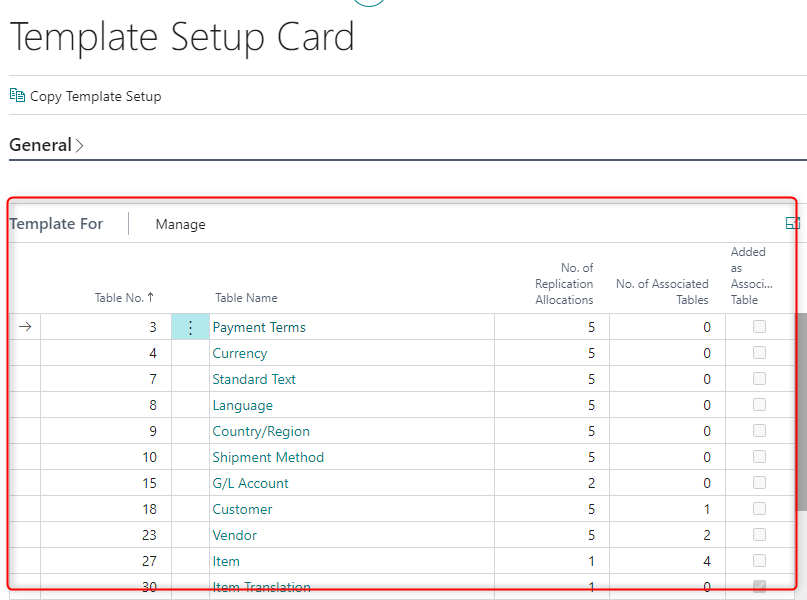Open the Currency table link
The height and width of the screenshot is (600, 807).
point(239,352)
